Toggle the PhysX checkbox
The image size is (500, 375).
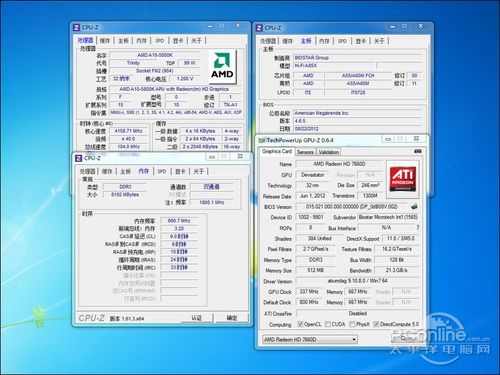coord(352,324)
